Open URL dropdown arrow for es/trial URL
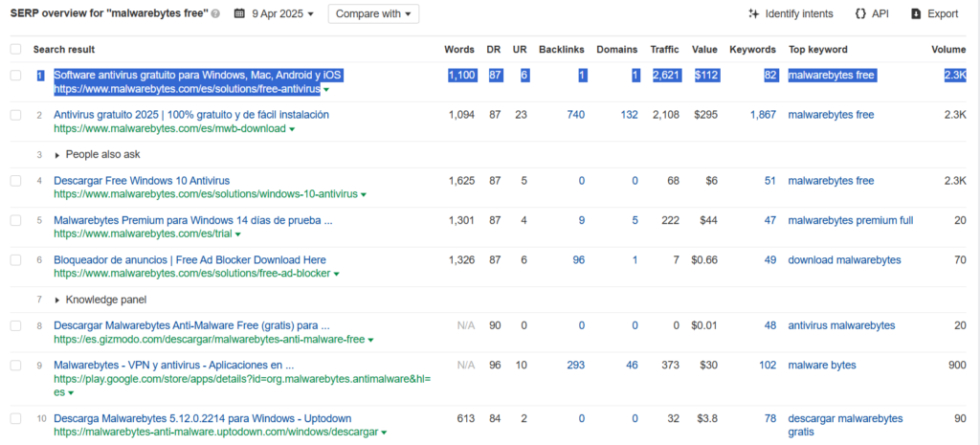 [x=237, y=234]
